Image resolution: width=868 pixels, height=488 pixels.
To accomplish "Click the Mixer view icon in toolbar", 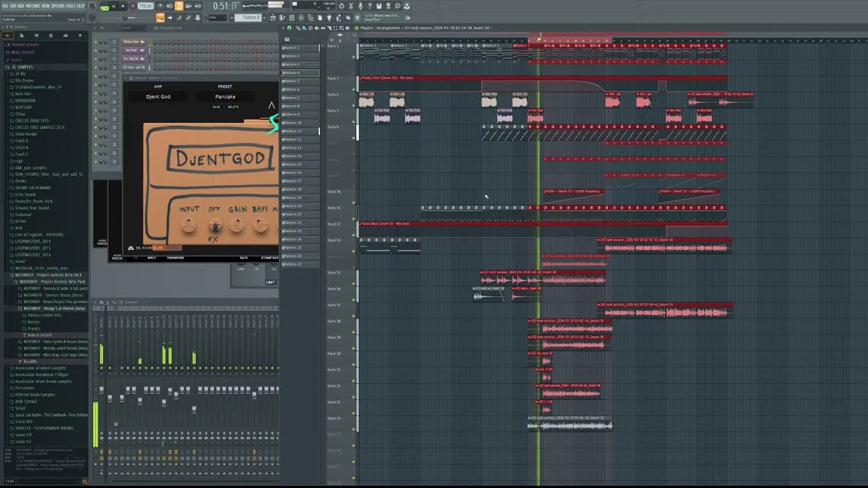I will coord(301,18).
